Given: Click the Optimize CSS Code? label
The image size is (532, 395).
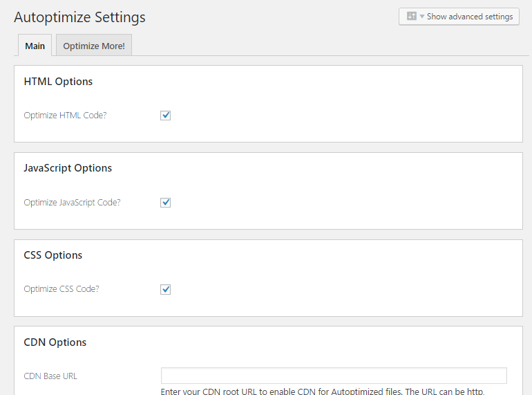Looking at the screenshot, I should (x=61, y=289).
